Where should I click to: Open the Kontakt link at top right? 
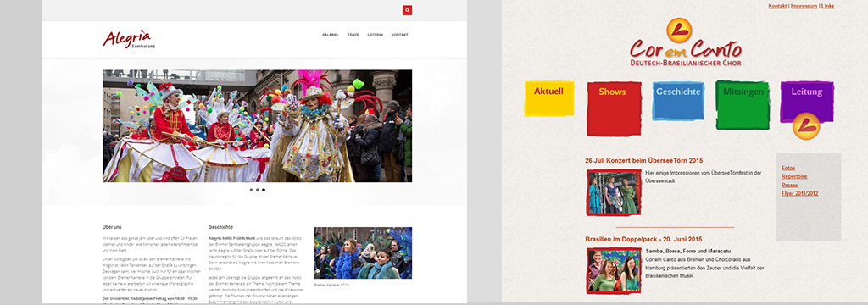(778, 6)
